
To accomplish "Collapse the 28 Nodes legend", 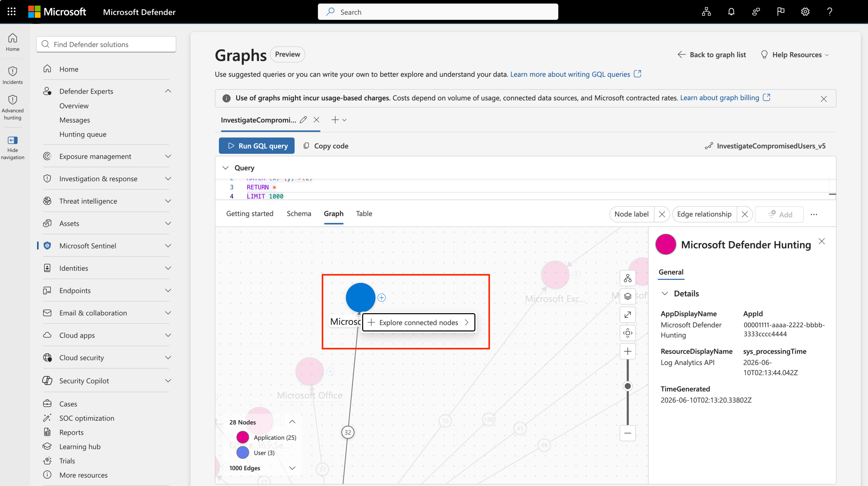I will point(292,422).
